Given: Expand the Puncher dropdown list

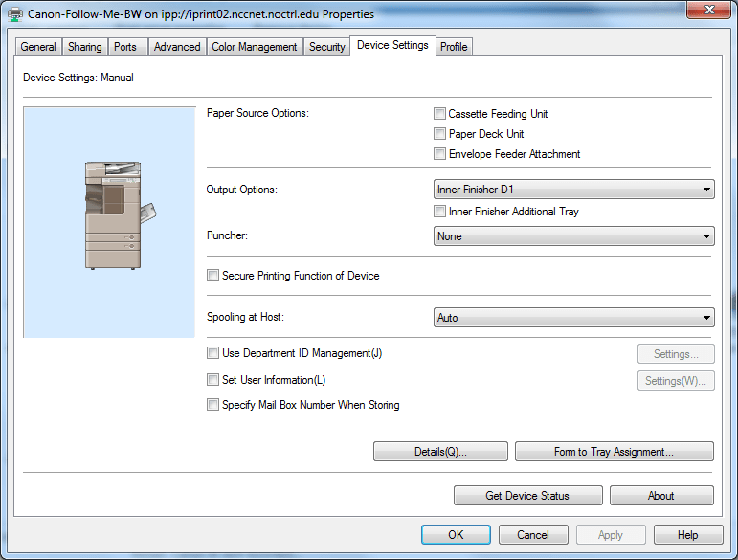Looking at the screenshot, I should [573, 236].
